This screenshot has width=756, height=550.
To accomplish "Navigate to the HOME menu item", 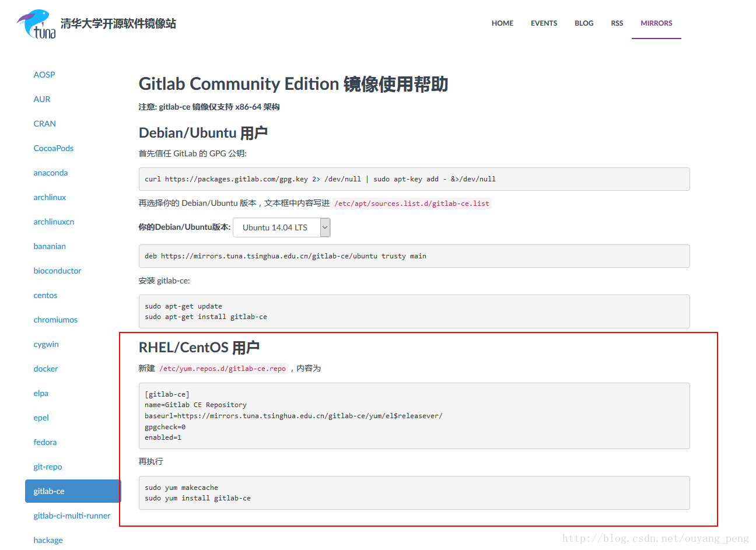I will [x=502, y=23].
